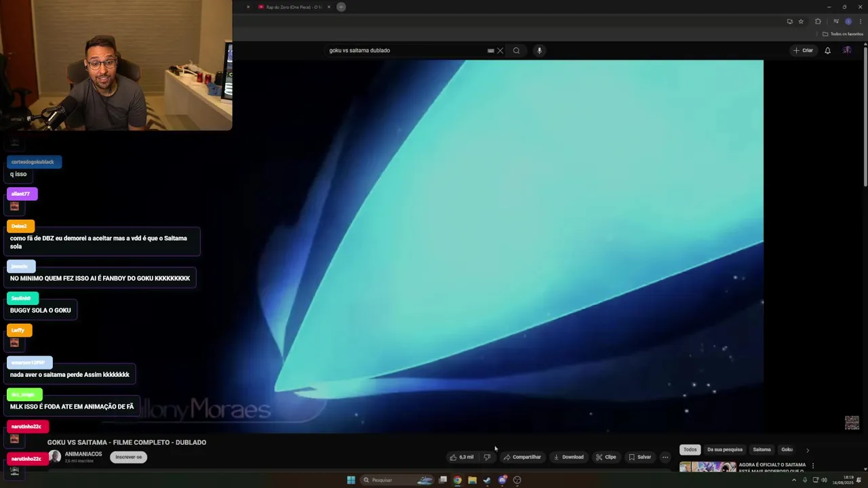The image size is (868, 488).
Task: Open YouTube notifications bell
Action: click(x=827, y=50)
